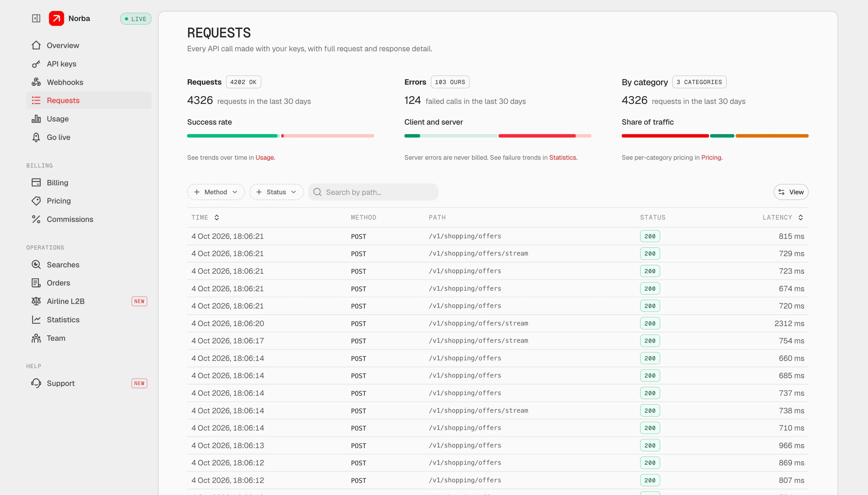
Task: Click the LIVE environment badge
Action: 136,19
